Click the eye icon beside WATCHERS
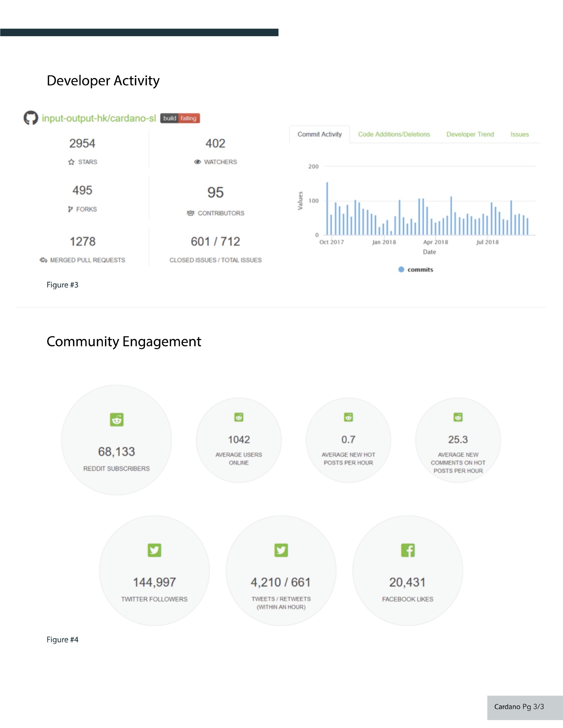 197,162
